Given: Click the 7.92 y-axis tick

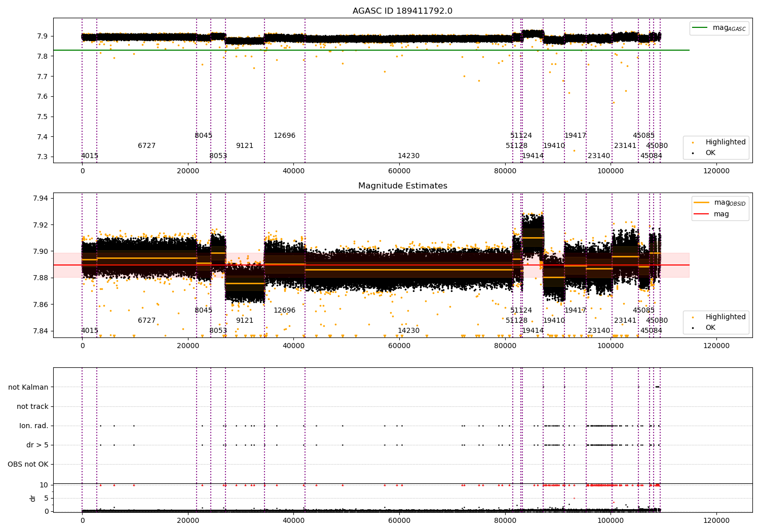Looking at the screenshot, I should point(41,225).
